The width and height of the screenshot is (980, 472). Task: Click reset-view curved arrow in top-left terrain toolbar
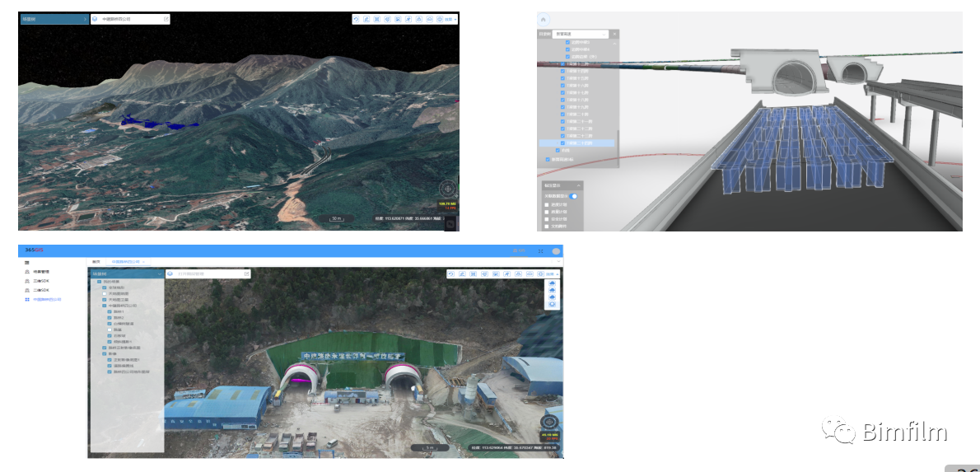pyautogui.click(x=356, y=20)
